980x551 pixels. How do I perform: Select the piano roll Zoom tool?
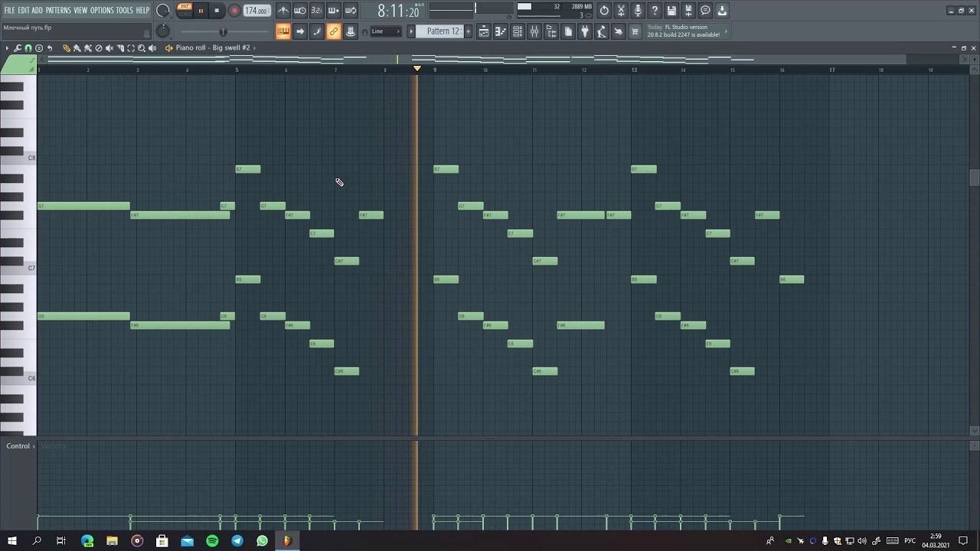pos(142,48)
